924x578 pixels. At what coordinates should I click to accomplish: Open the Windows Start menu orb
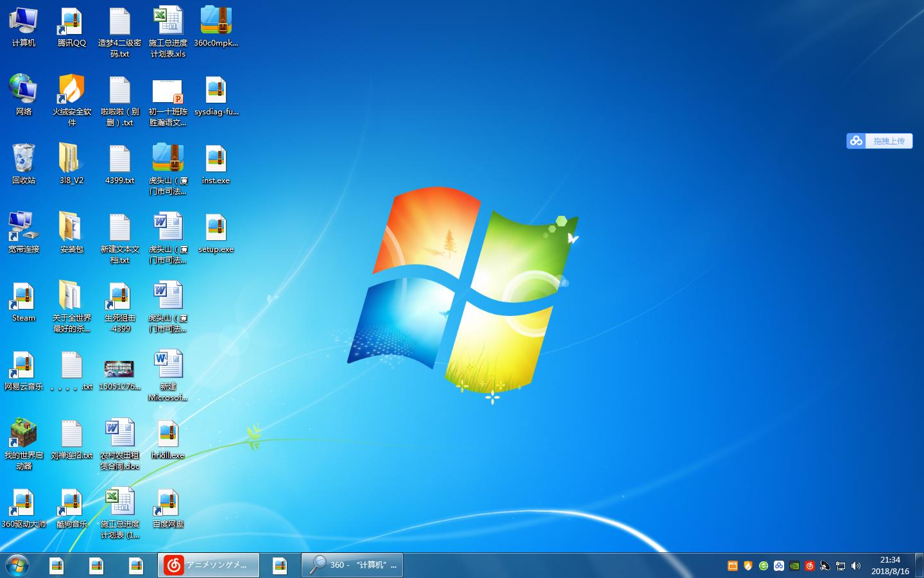click(17, 565)
